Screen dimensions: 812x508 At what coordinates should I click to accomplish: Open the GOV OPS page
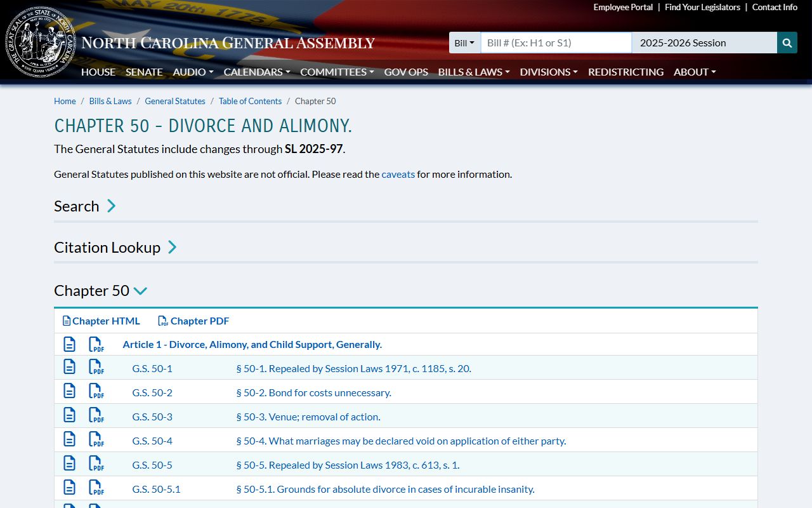click(x=406, y=72)
